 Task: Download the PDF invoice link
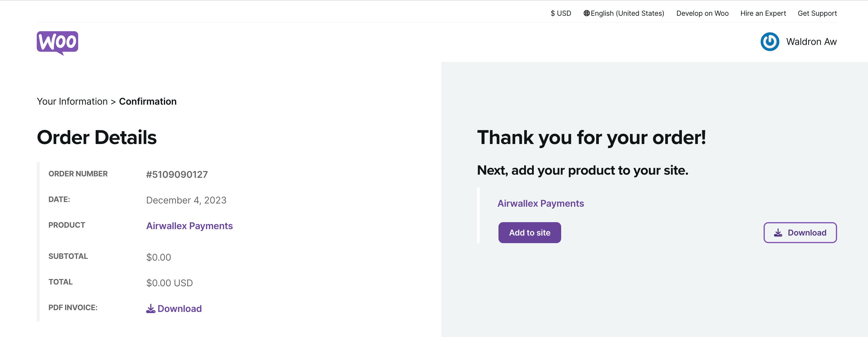tap(179, 308)
